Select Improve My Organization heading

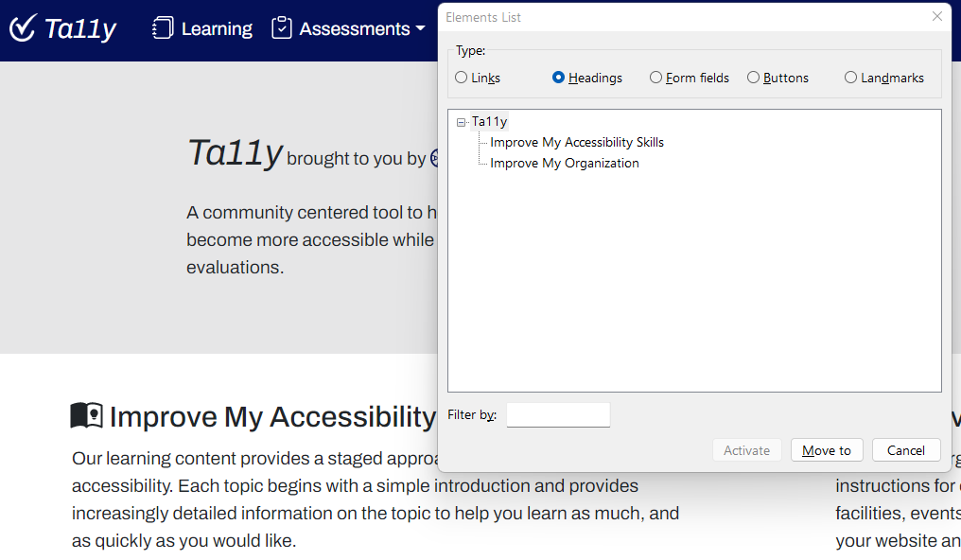click(x=564, y=163)
